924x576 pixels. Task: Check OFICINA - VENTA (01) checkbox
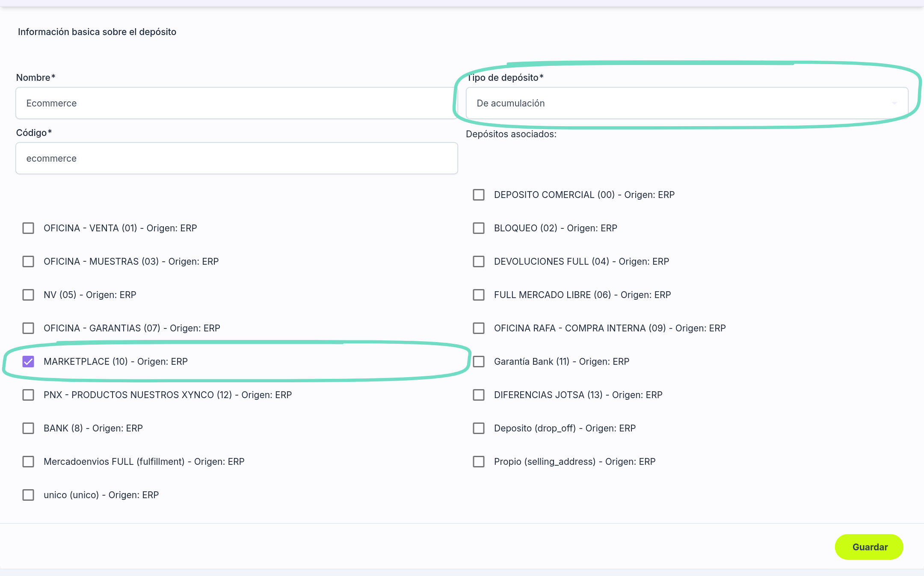[x=28, y=228]
